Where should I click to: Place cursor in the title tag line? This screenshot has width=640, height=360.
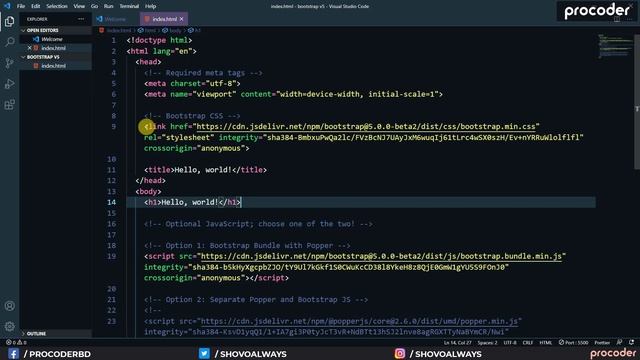tap(205, 170)
